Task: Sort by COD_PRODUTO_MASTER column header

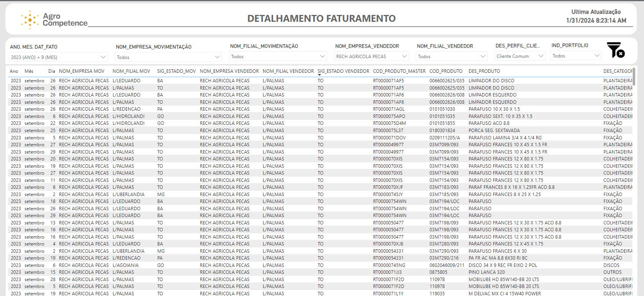Action: pos(399,71)
